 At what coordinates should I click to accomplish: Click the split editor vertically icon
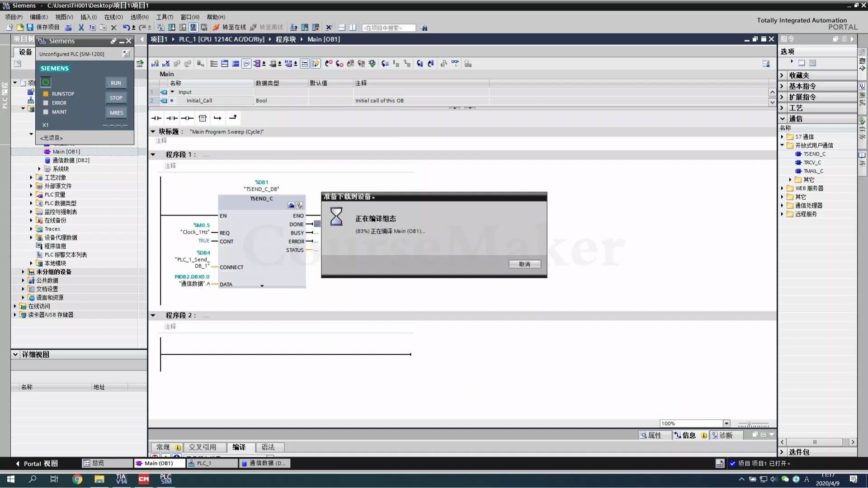coord(353,28)
